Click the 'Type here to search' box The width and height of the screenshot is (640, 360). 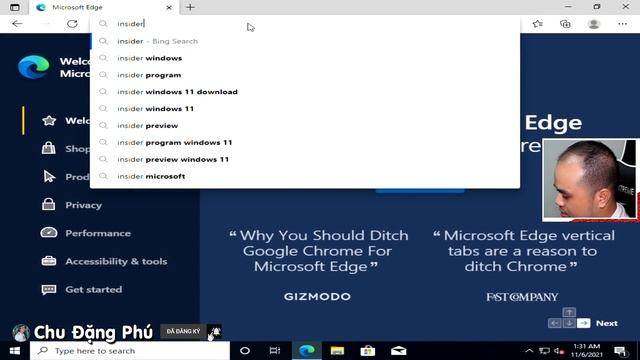(130, 351)
